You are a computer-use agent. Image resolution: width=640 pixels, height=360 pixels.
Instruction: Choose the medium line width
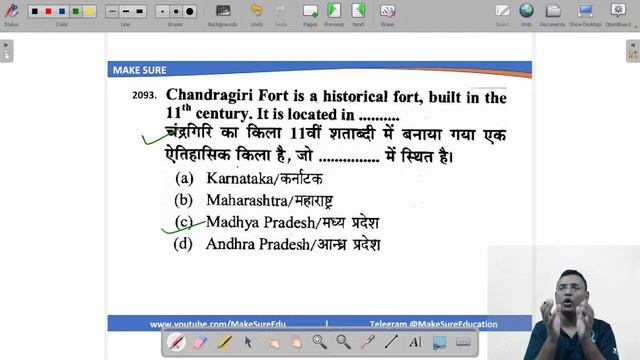pos(126,11)
